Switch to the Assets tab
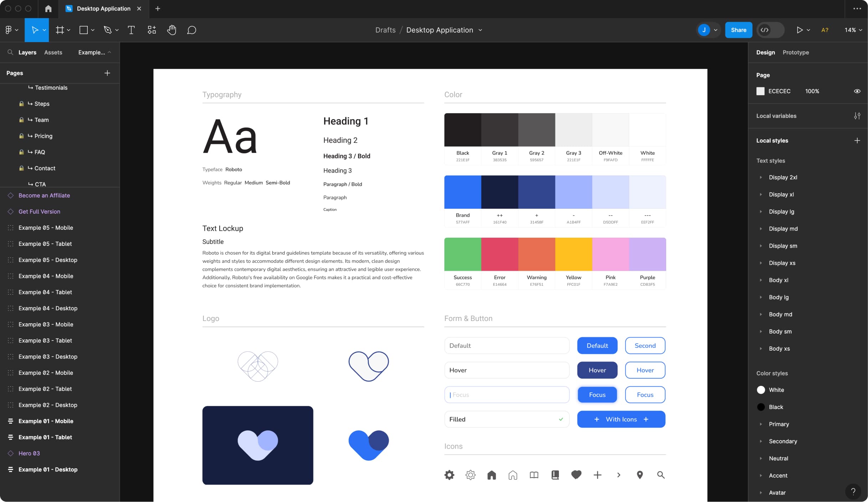The image size is (868, 502). click(x=53, y=52)
